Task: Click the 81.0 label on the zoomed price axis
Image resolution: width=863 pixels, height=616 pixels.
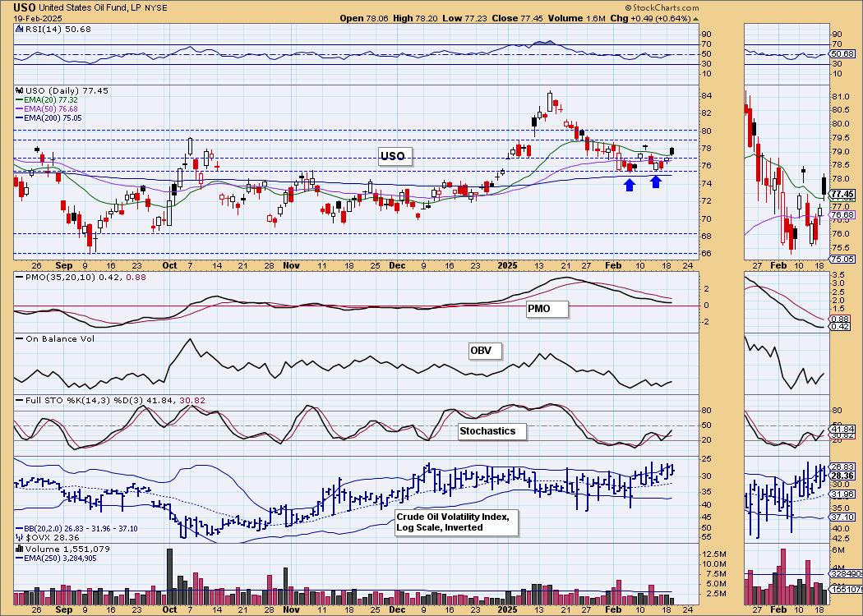Action: 841,97
